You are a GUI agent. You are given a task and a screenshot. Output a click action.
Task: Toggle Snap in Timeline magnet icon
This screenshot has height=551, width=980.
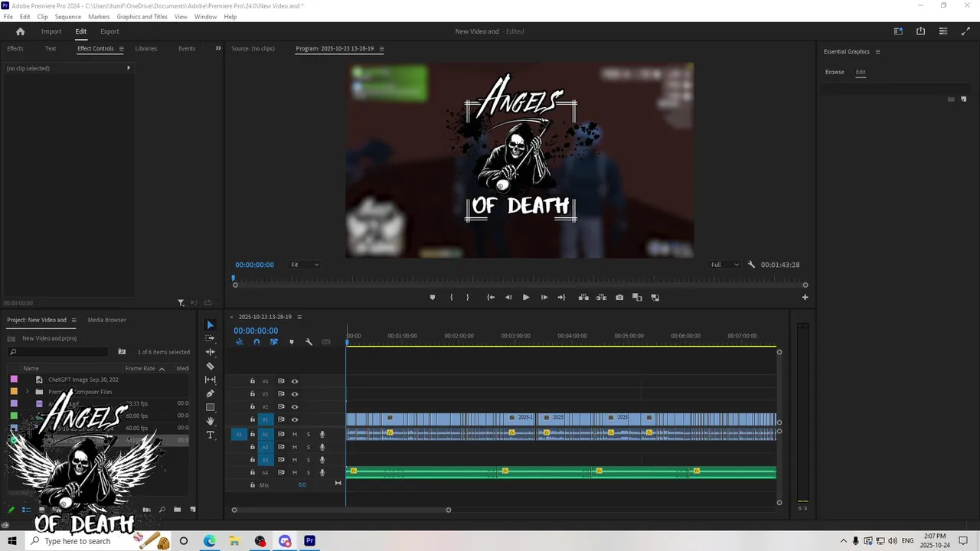click(x=256, y=342)
